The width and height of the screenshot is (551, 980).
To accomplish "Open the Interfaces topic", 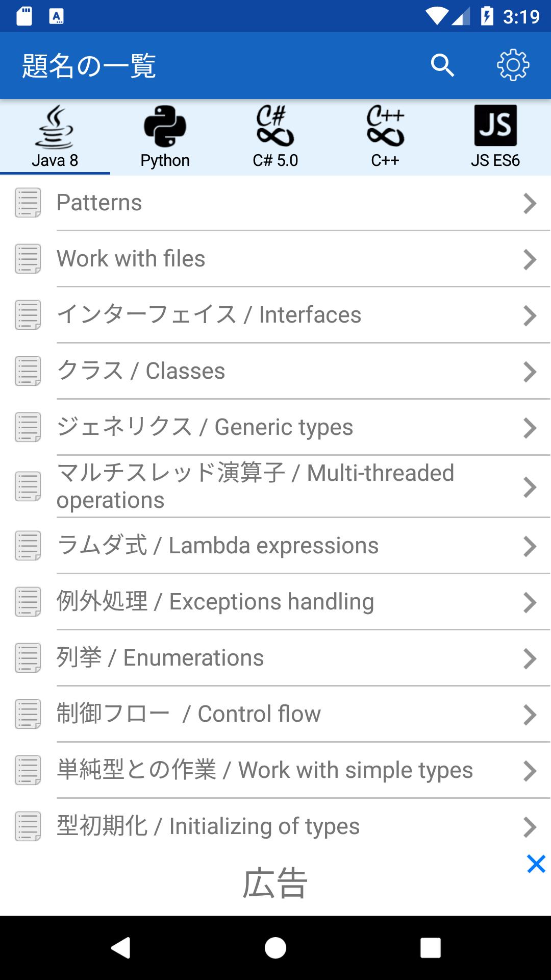I will click(x=209, y=315).
